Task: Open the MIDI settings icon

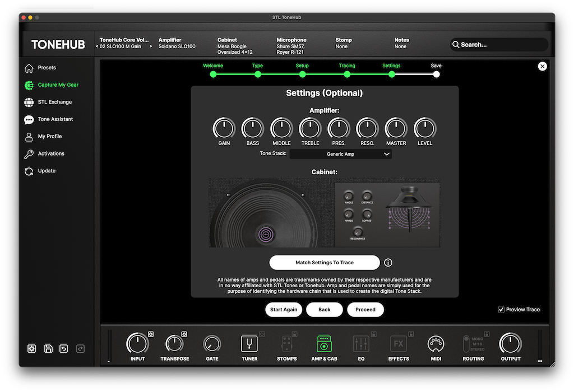Action: 436,344
